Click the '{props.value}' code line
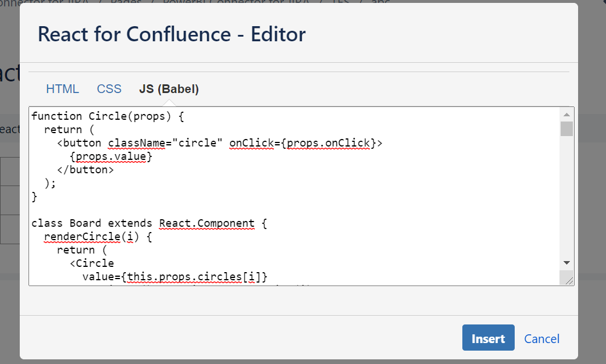The height and width of the screenshot is (364, 606). tap(111, 156)
